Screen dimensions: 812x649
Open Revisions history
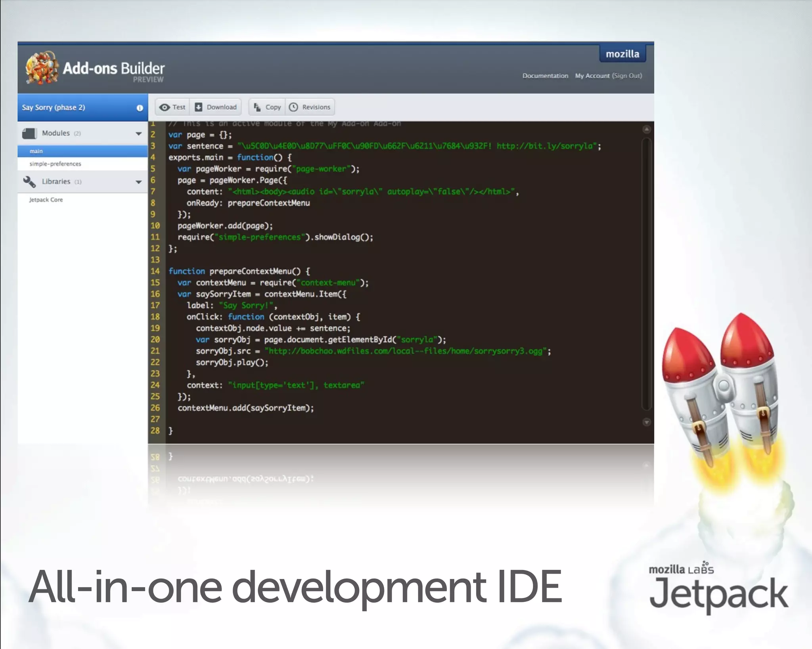(310, 107)
